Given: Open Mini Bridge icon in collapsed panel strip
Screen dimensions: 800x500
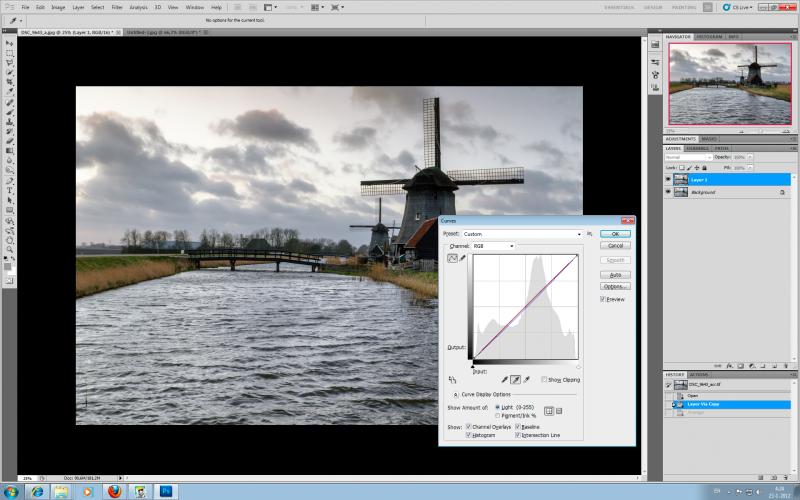Looking at the screenshot, I should coord(655,44).
